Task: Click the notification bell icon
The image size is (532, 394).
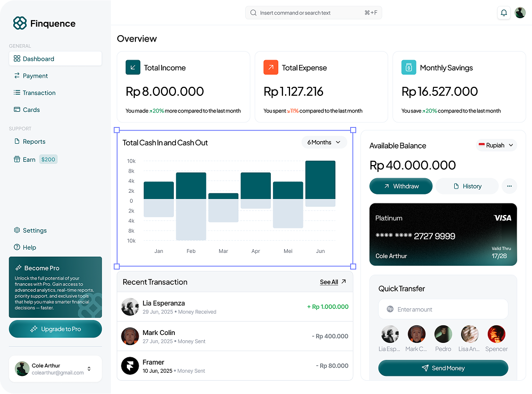Action: click(x=503, y=13)
